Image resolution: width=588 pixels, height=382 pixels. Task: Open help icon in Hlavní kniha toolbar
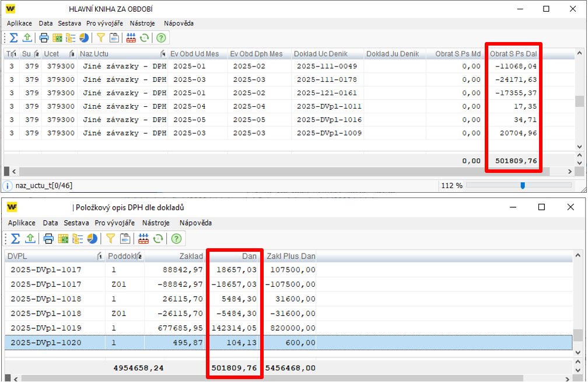click(x=161, y=38)
